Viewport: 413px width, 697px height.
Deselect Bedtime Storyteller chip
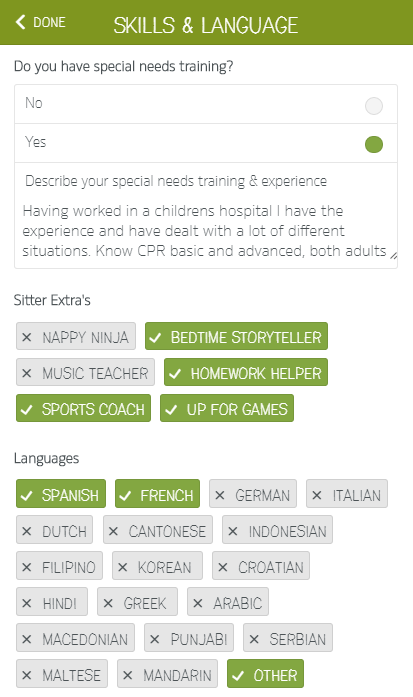point(237,336)
